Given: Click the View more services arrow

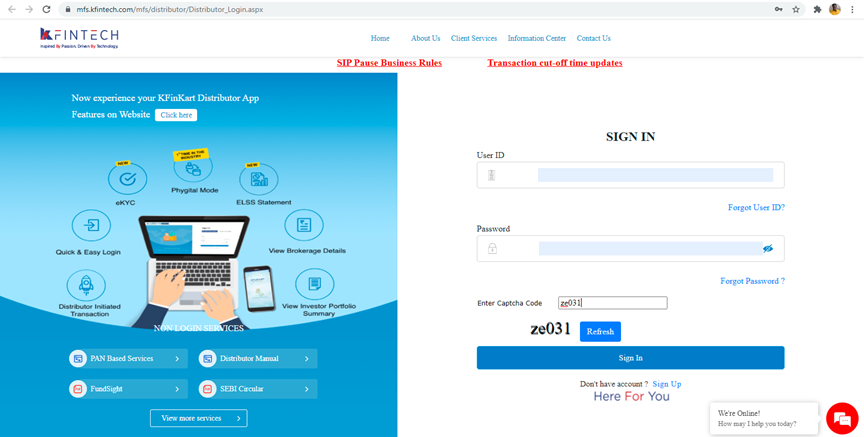Looking at the screenshot, I should 238,418.
